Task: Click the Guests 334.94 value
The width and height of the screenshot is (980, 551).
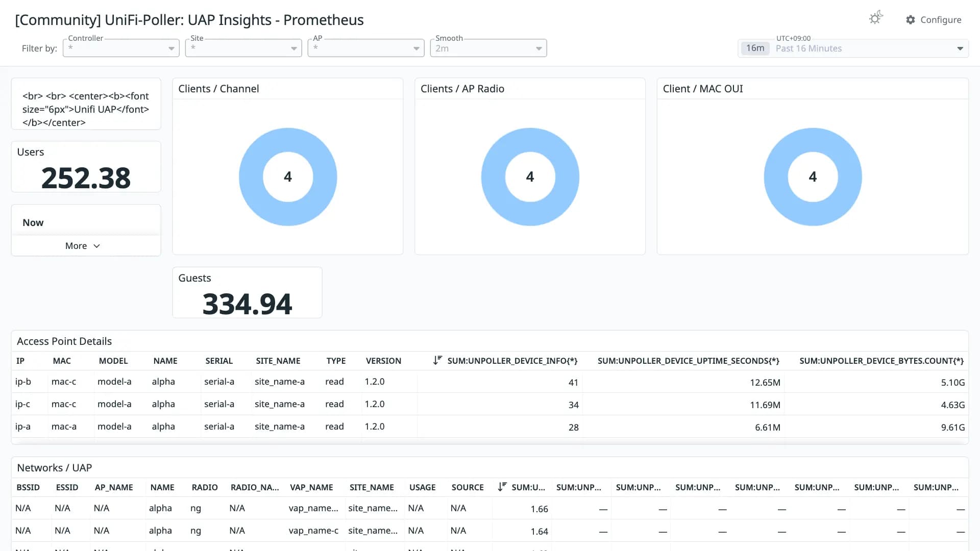Action: [x=247, y=304]
